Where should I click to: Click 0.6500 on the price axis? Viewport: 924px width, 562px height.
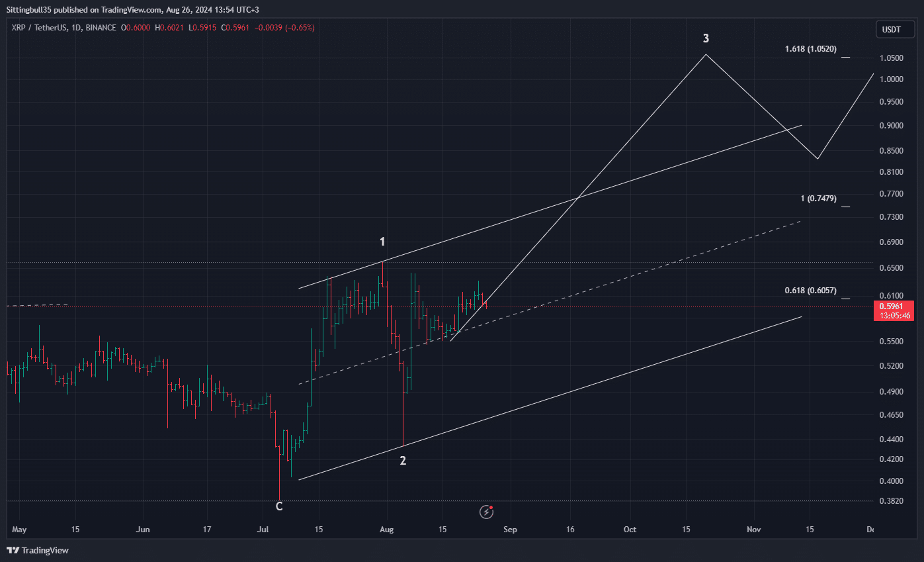pyautogui.click(x=892, y=268)
